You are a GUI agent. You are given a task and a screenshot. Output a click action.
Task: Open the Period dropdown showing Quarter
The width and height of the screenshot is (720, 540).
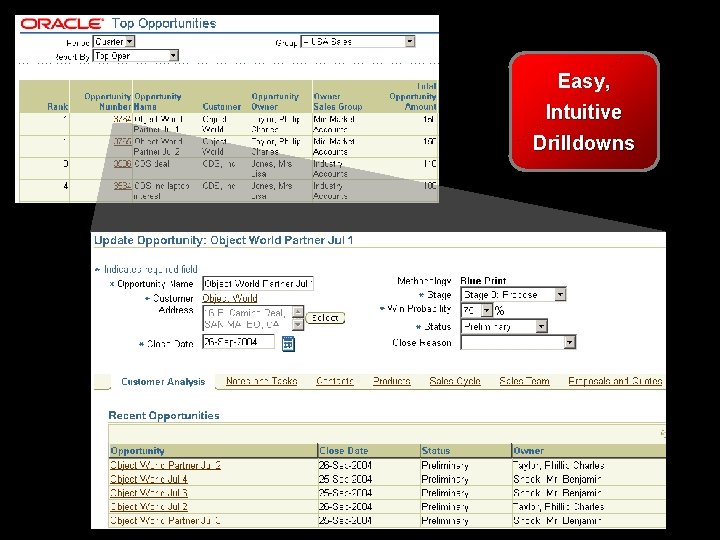114,41
